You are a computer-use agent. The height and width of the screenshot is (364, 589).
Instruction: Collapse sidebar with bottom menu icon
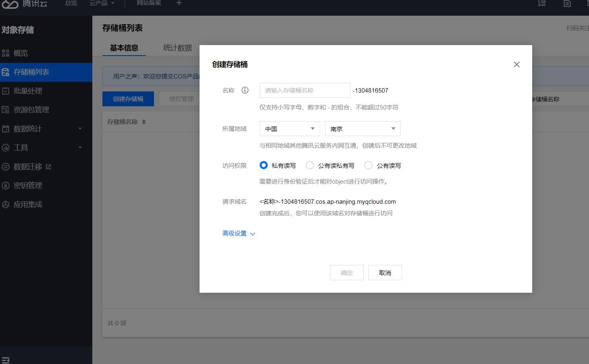click(6, 360)
